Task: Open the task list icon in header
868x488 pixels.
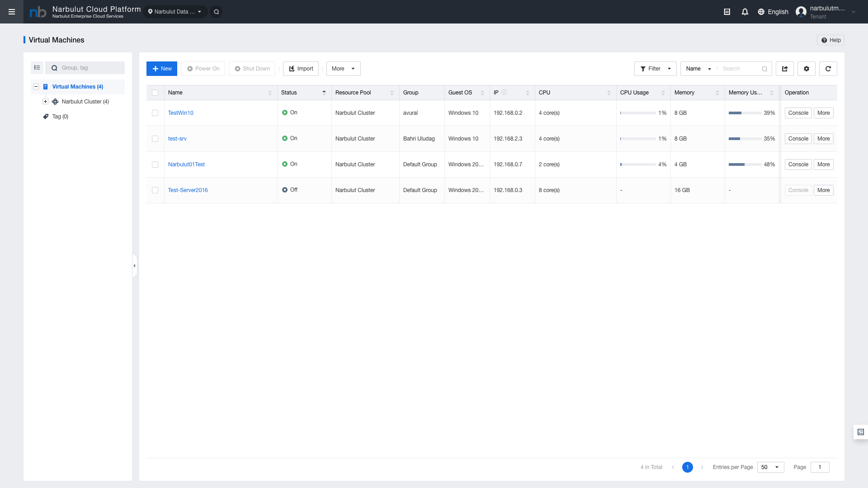Action: (727, 12)
